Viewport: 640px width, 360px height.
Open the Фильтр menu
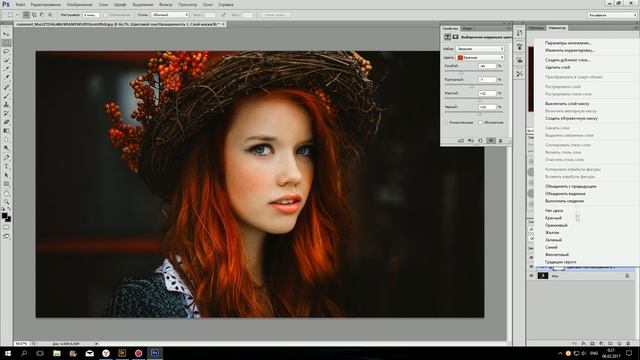(x=165, y=4)
